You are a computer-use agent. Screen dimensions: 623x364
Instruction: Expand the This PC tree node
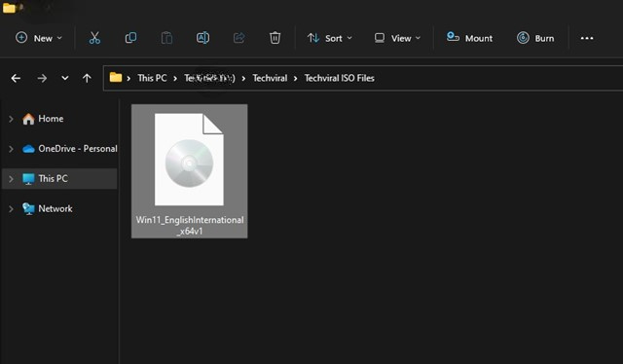point(11,179)
